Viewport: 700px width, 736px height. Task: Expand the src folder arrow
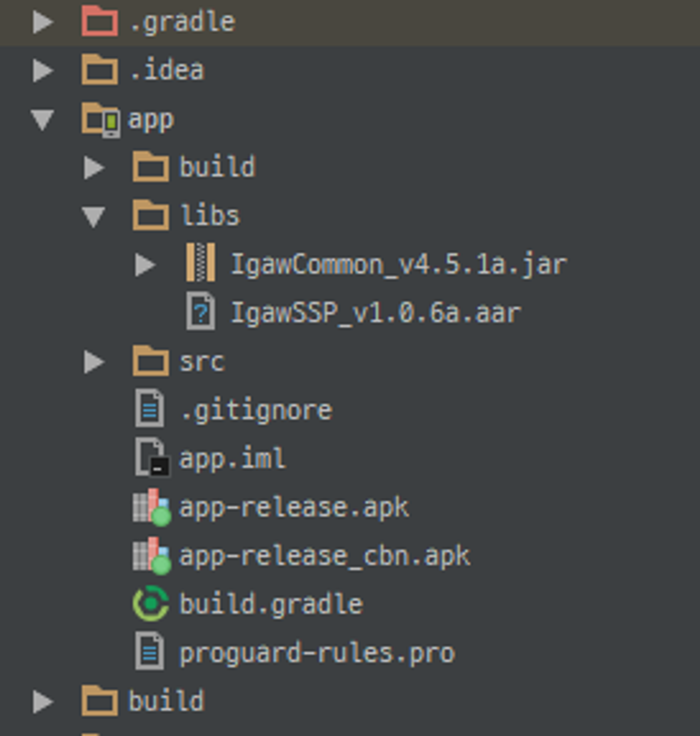[94, 362]
